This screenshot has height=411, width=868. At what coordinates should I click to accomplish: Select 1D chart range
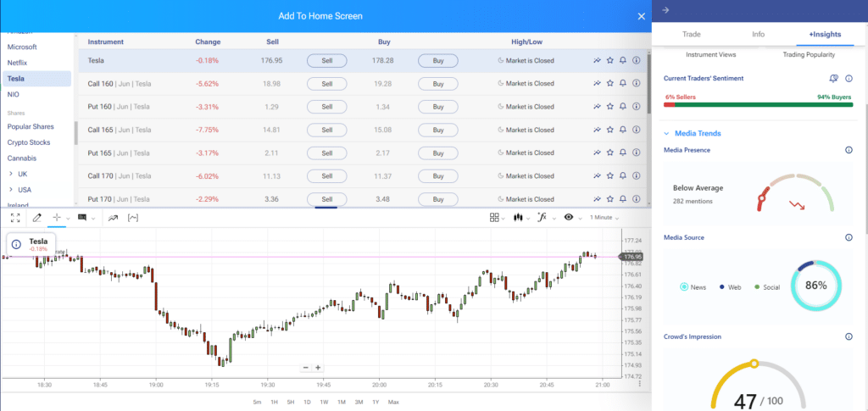click(307, 403)
